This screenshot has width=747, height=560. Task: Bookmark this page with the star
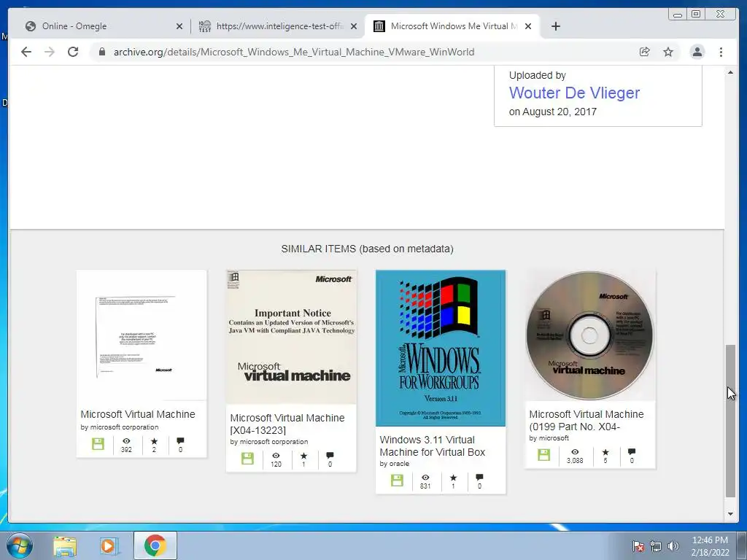tap(668, 52)
